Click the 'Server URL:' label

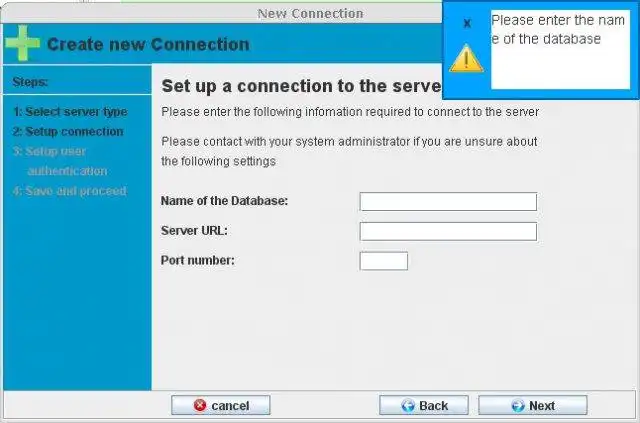tap(194, 231)
